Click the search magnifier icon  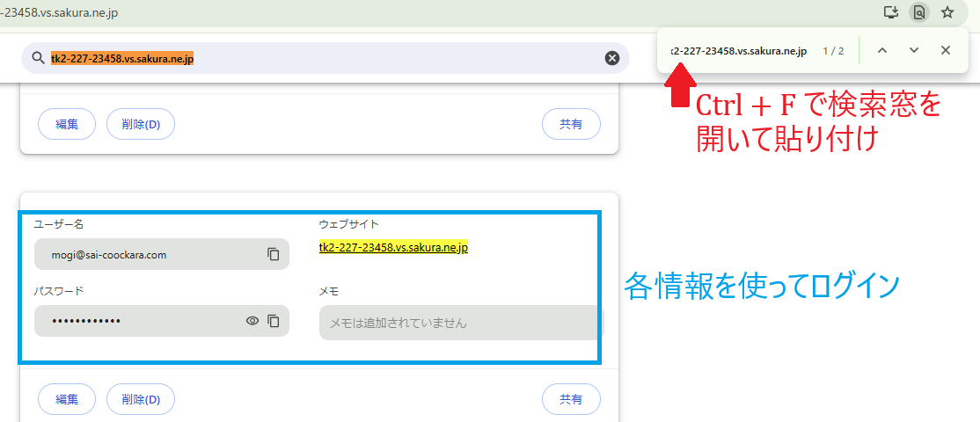tap(39, 58)
